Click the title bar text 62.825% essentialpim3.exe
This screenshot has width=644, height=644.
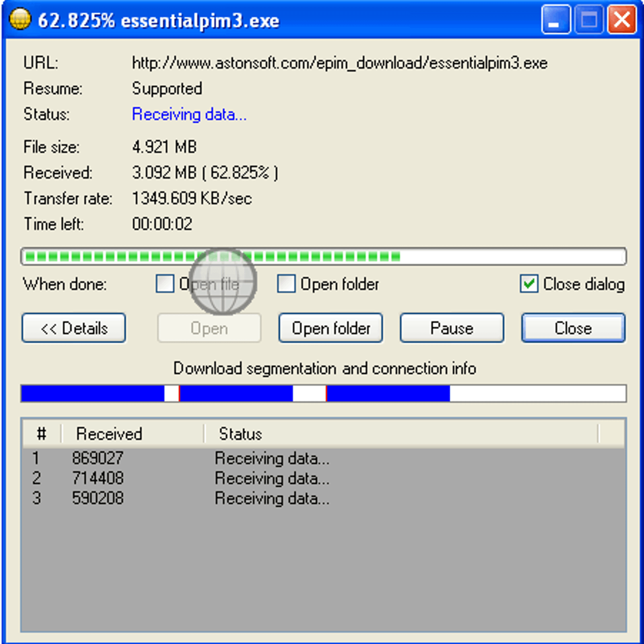(159, 21)
